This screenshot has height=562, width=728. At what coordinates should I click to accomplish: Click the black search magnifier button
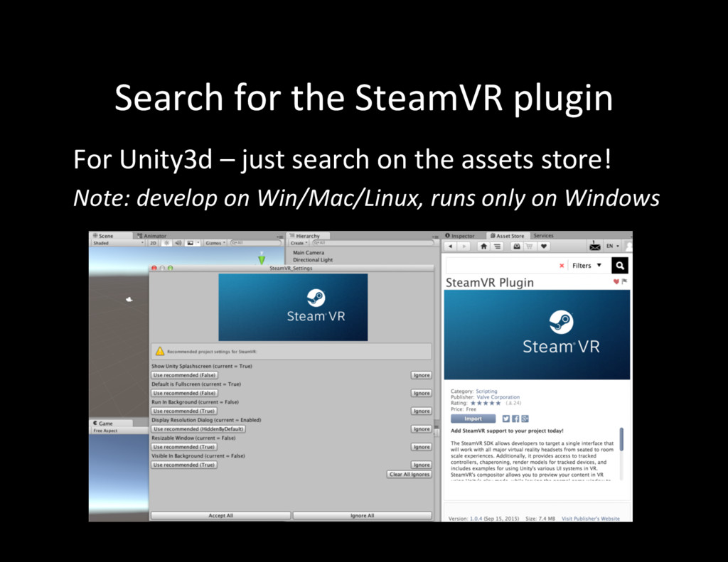[620, 266]
